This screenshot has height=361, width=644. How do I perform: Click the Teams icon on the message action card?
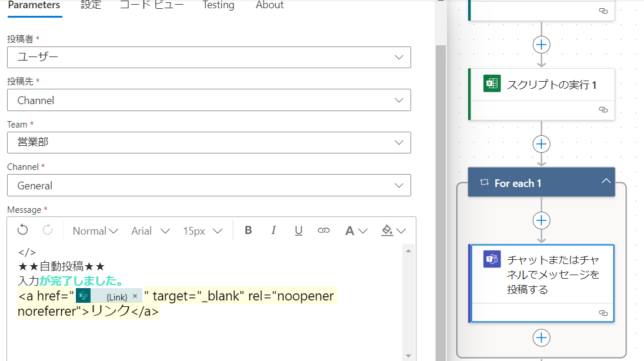pos(492,259)
